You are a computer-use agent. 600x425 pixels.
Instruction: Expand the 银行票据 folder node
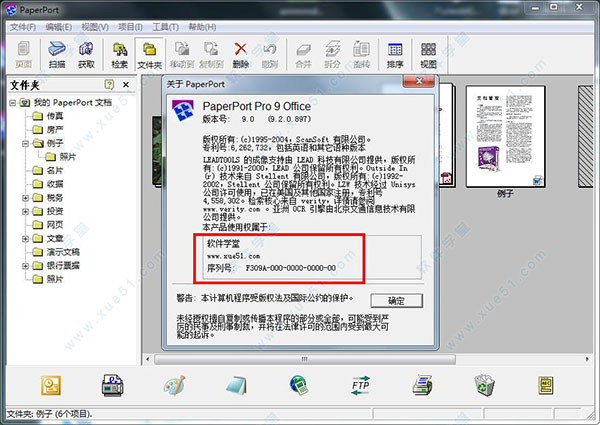pyautogui.click(x=25, y=265)
